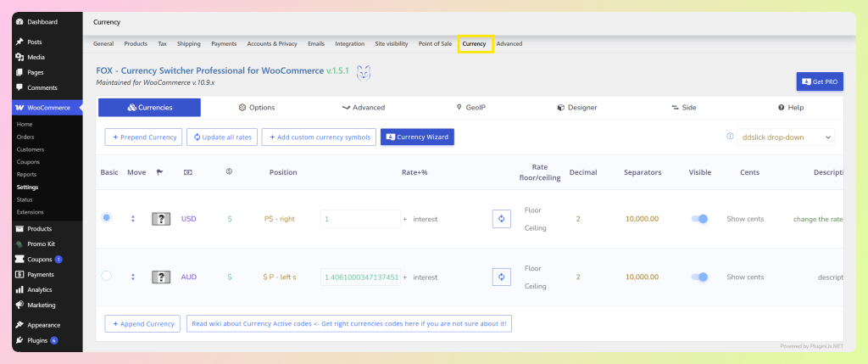Click the Append Currency button

coord(142,323)
